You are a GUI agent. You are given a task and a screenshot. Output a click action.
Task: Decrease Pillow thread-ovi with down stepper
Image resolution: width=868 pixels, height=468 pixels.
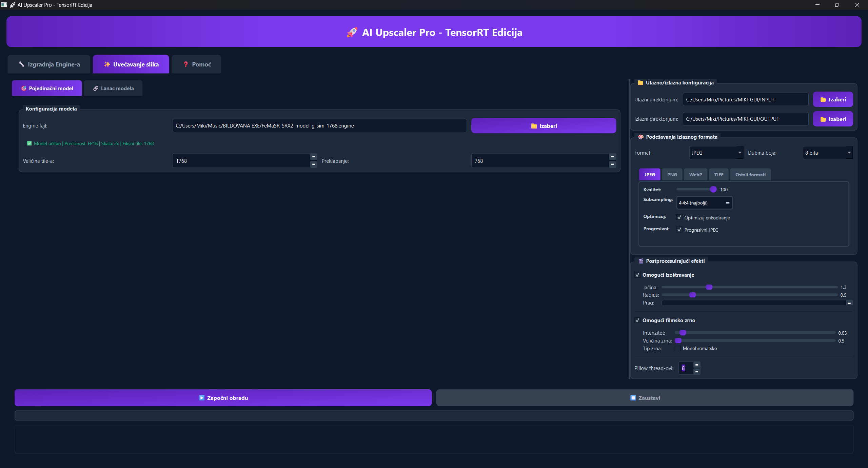coord(697,372)
